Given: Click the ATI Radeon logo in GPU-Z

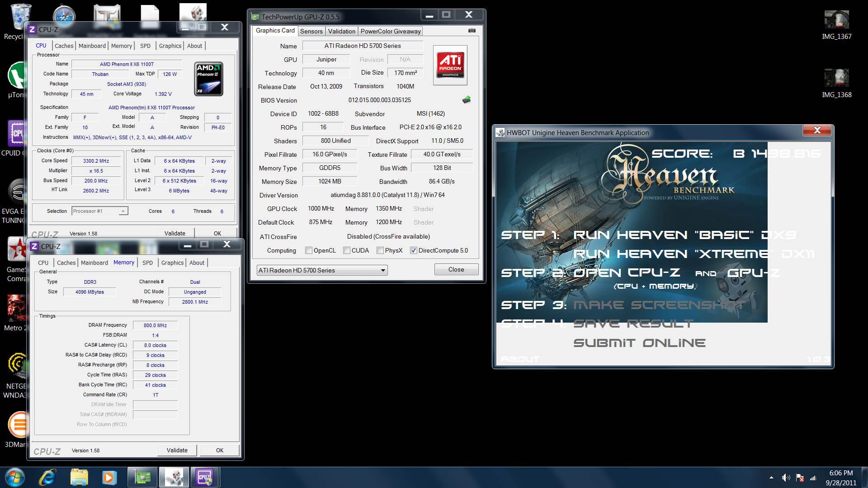Looking at the screenshot, I should (450, 65).
